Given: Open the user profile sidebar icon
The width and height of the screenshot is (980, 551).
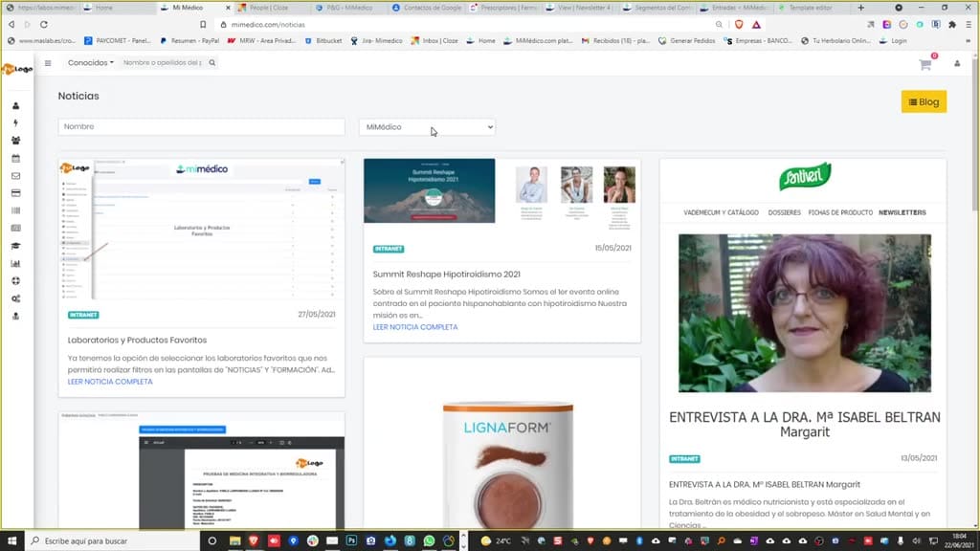Looking at the screenshot, I should tap(15, 105).
